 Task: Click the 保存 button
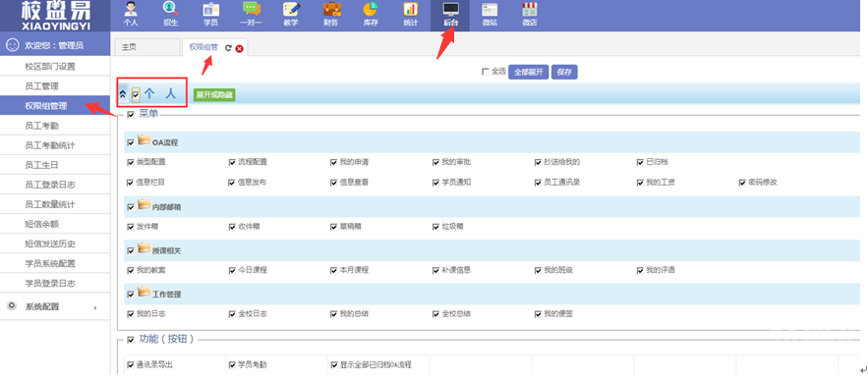[564, 72]
